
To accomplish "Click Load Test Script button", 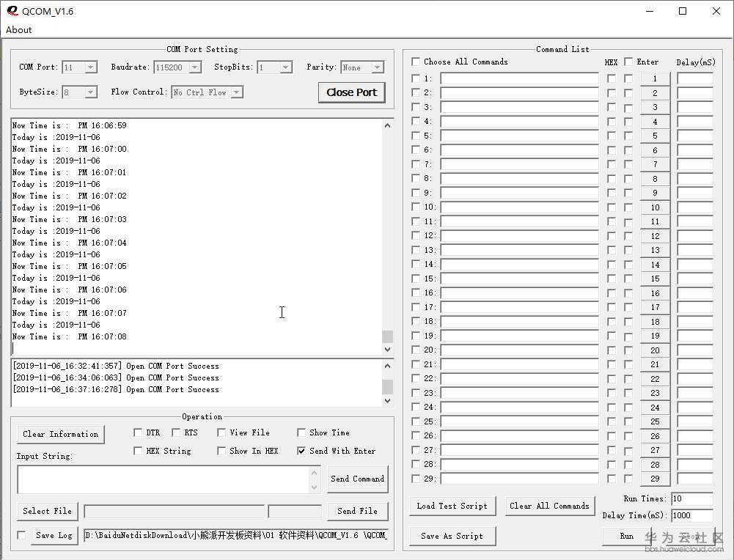I will tap(452, 506).
